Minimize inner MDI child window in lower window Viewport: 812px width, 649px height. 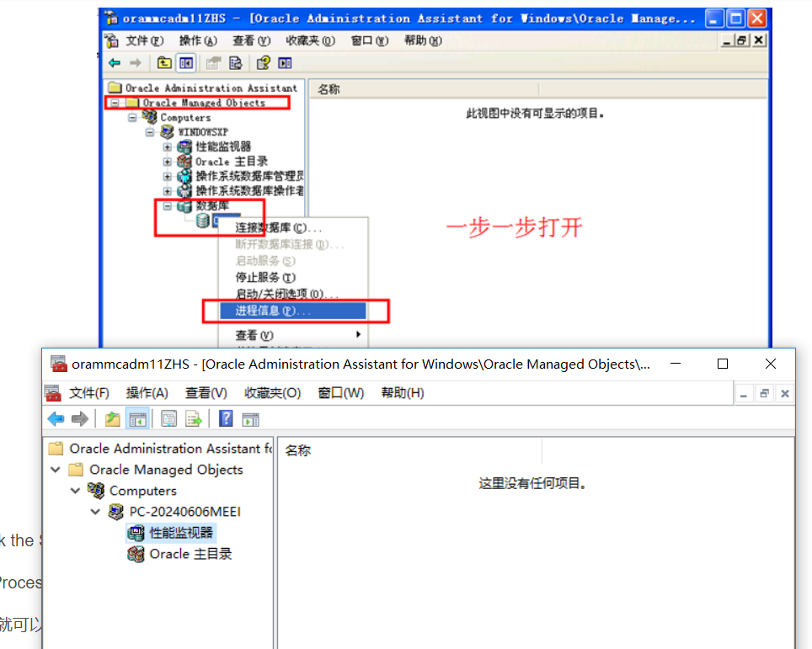point(744,394)
